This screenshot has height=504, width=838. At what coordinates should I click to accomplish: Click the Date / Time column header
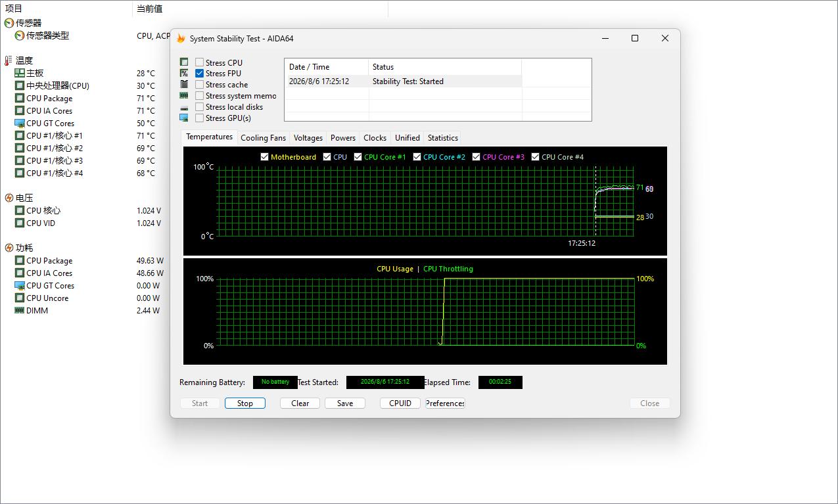[327, 67]
